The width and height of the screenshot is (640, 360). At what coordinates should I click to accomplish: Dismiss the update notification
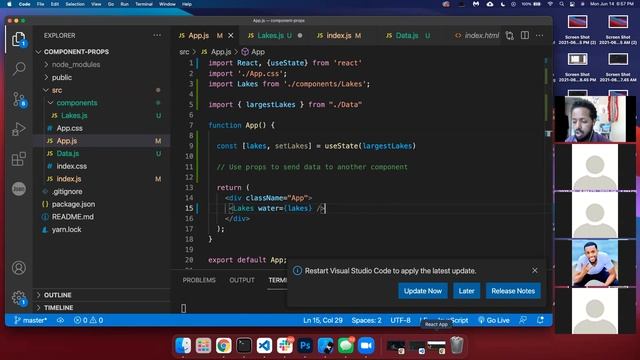coord(535,271)
